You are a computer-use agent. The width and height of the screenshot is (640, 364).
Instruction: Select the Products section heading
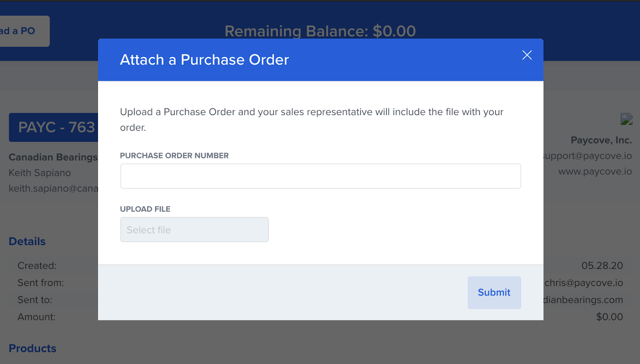[32, 348]
